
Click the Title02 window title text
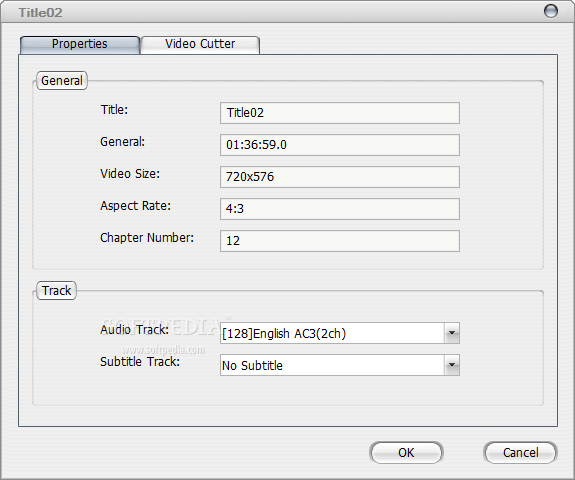(x=40, y=13)
